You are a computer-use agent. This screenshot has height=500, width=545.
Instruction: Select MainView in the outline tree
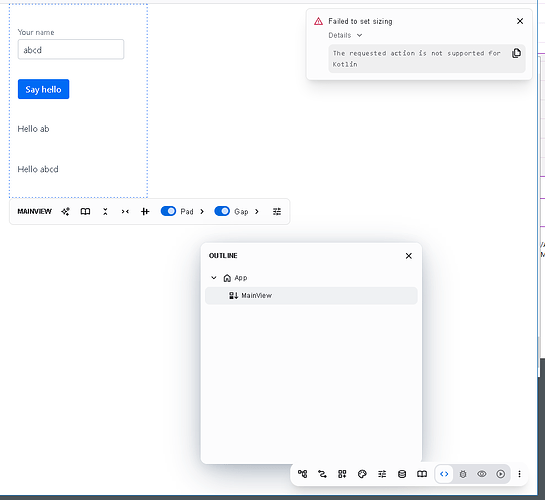311,295
